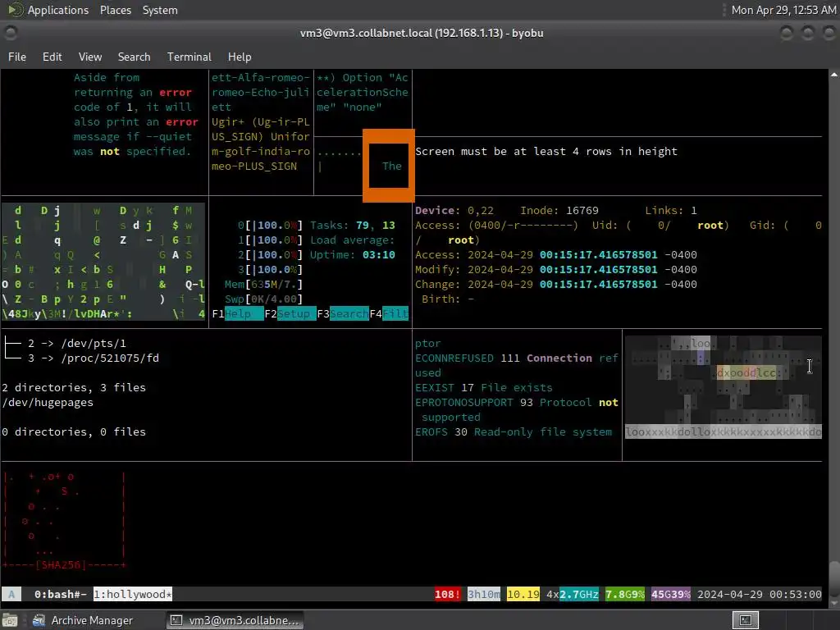This screenshot has height=630, width=840.
Task: Click the 'Uptime: 03:10' text in htop
Action: click(x=353, y=255)
